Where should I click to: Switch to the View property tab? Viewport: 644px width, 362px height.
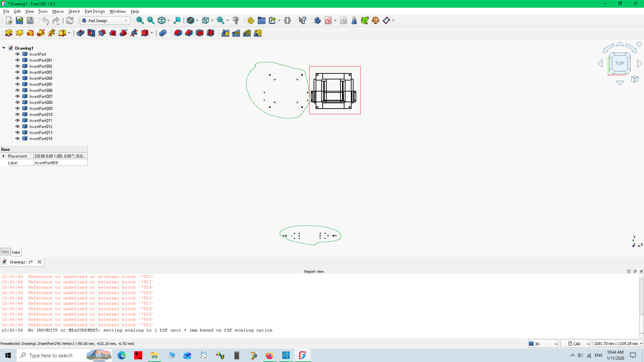click(5, 252)
